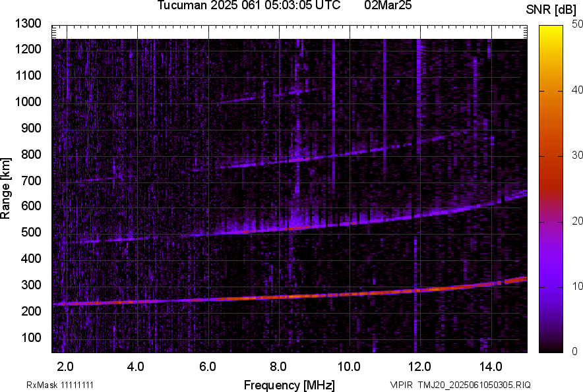The width and height of the screenshot is (583, 392).
Task: Click the SNR [dB] colorbar heading
Action: (553, 9)
